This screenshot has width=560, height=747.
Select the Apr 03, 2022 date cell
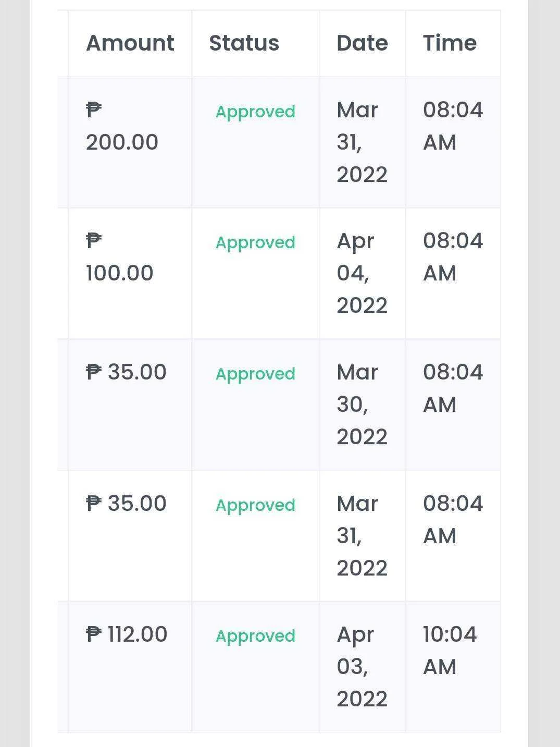pyautogui.click(x=362, y=667)
